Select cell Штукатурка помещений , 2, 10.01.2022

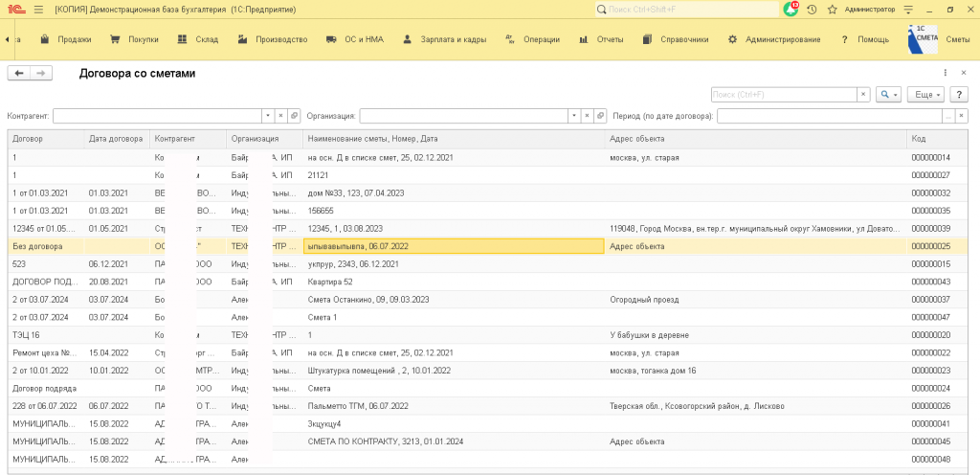tap(453, 371)
